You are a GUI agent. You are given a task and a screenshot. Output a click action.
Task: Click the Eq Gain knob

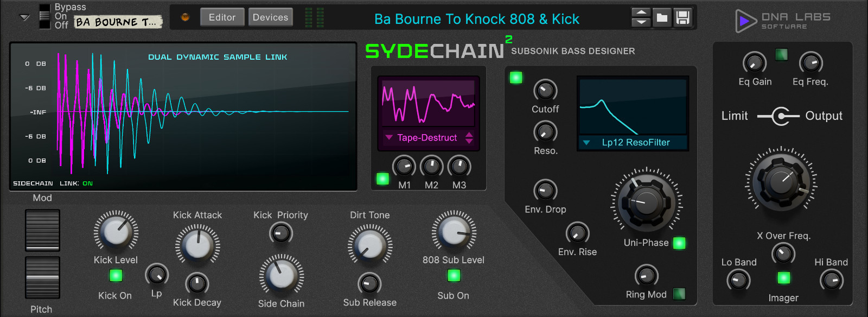(755, 62)
